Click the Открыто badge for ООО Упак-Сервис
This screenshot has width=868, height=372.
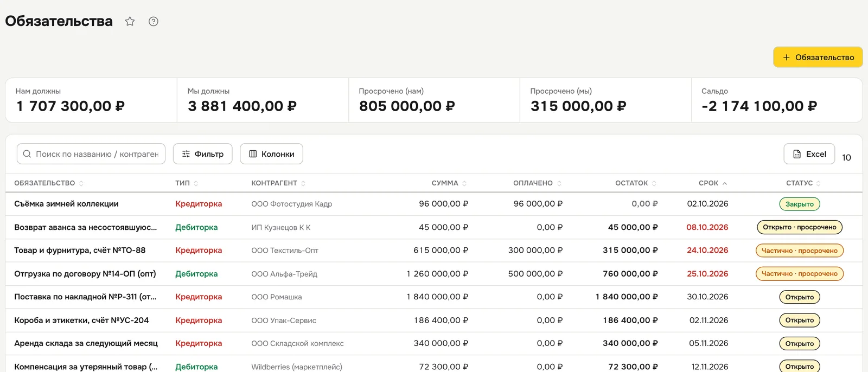800,320
